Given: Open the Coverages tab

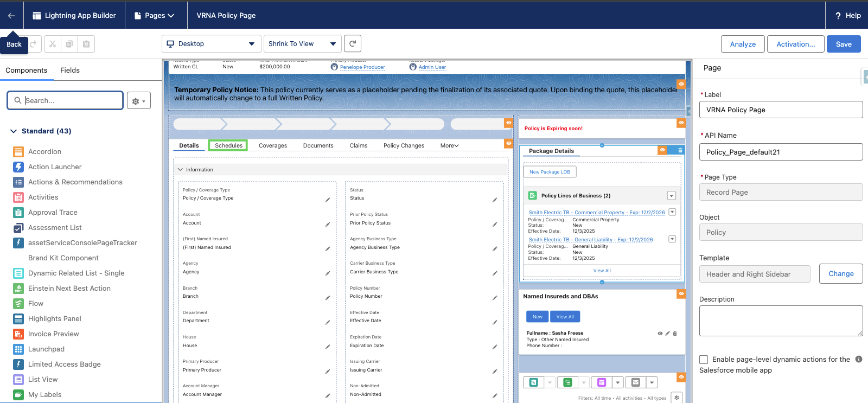Looking at the screenshot, I should [273, 145].
